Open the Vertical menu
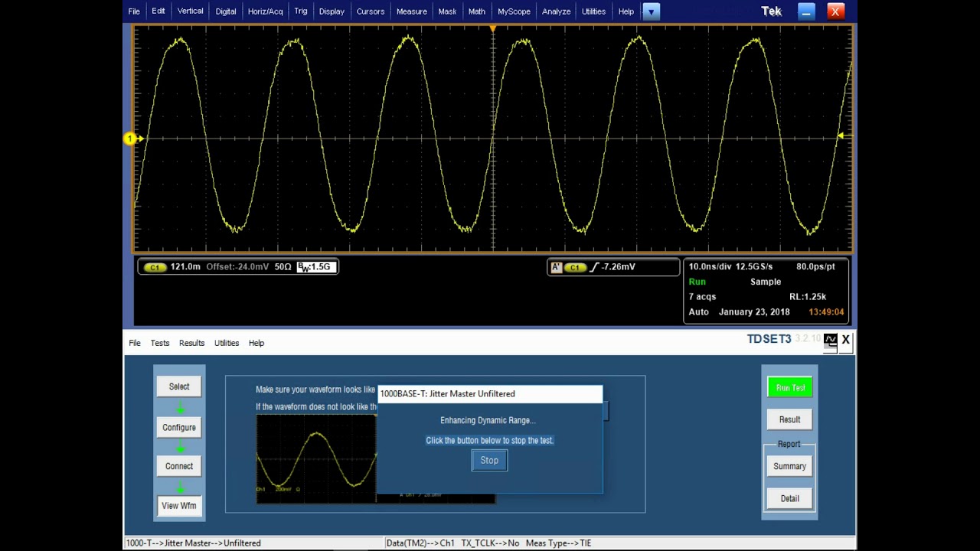The height and width of the screenshot is (551, 980). point(191,11)
